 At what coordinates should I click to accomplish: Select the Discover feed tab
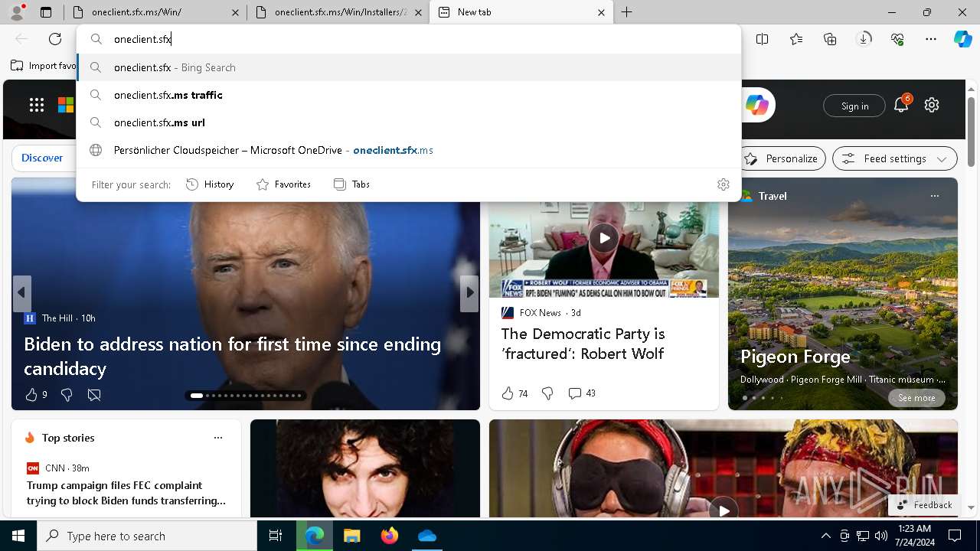[x=42, y=158]
